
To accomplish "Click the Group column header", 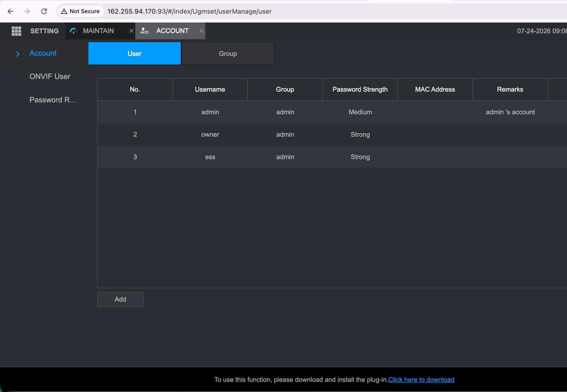I will [x=285, y=89].
